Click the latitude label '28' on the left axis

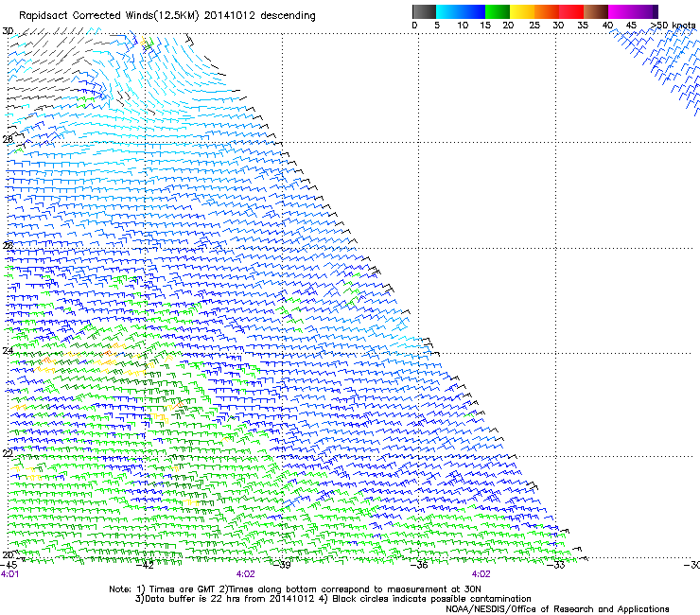pyautogui.click(x=8, y=139)
